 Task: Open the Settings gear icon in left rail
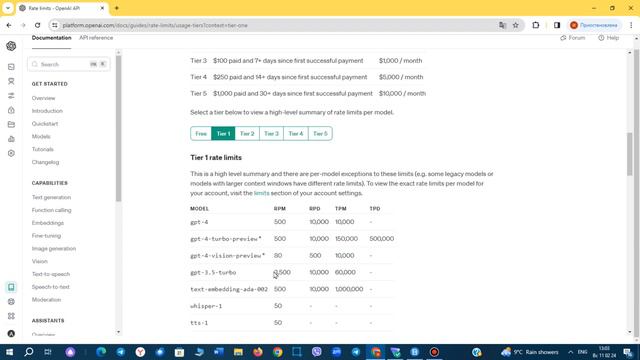tap(11, 153)
